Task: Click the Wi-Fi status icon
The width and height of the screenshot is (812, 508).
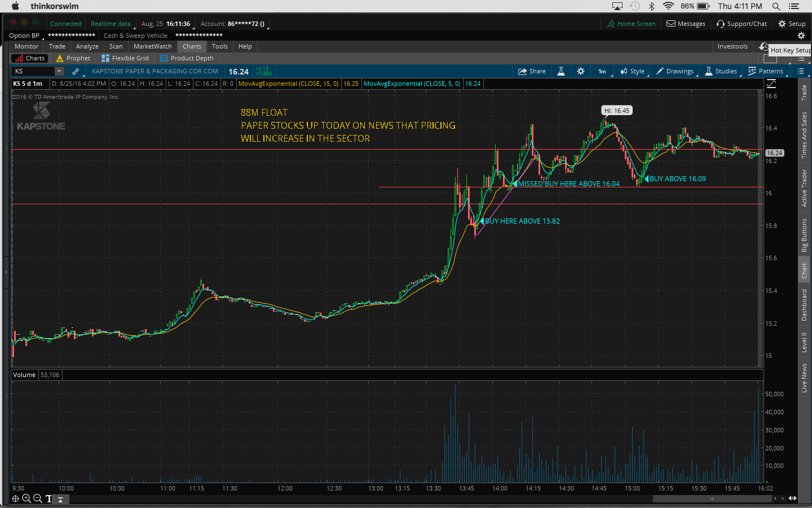Action: click(x=668, y=6)
